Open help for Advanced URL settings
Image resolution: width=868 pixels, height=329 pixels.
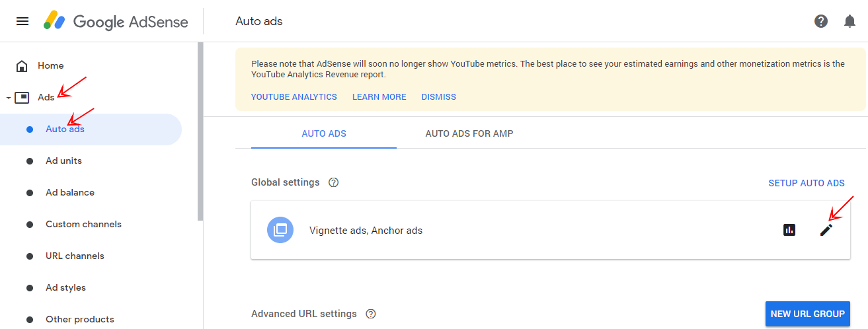click(371, 314)
